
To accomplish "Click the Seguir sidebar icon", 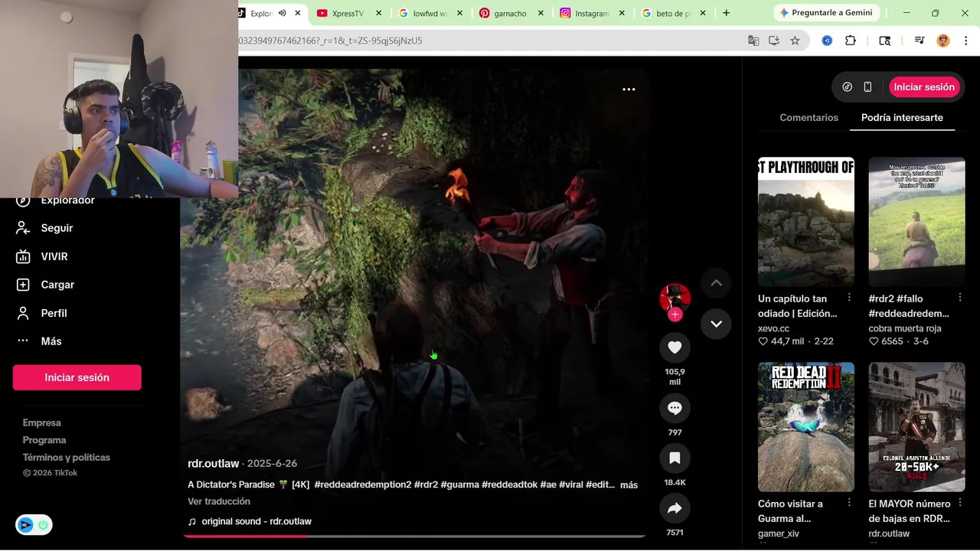I will click(23, 228).
